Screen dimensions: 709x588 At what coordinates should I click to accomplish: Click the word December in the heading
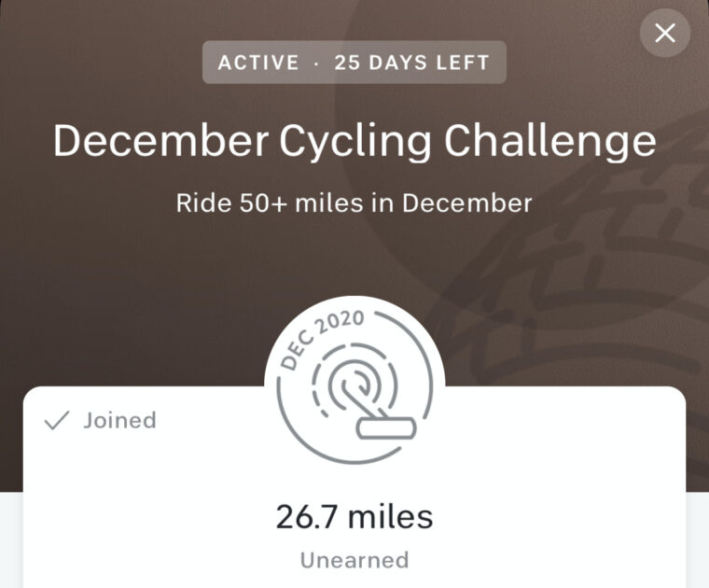coord(159,141)
